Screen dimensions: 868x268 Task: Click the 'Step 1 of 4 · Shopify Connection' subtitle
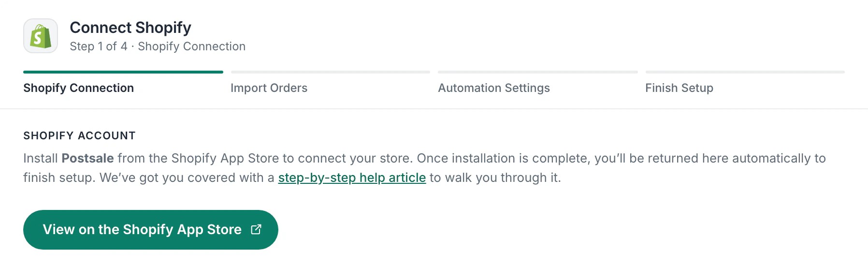click(x=158, y=46)
